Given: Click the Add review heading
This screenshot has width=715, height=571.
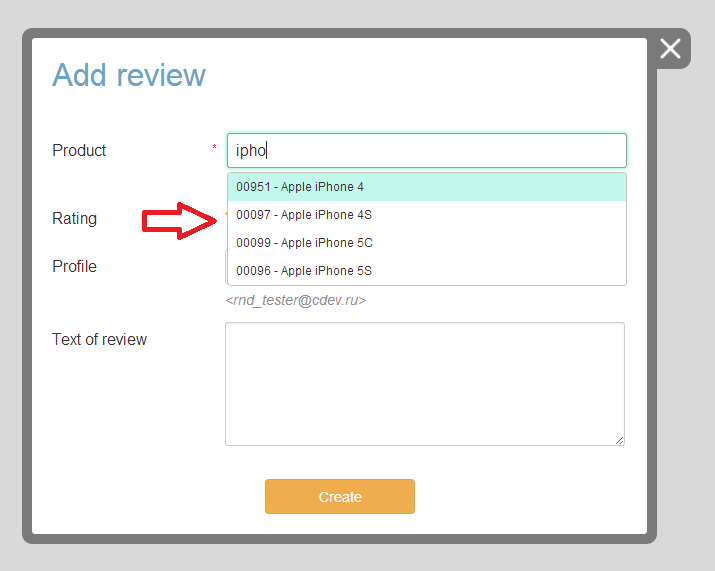Looking at the screenshot, I should tap(129, 75).
